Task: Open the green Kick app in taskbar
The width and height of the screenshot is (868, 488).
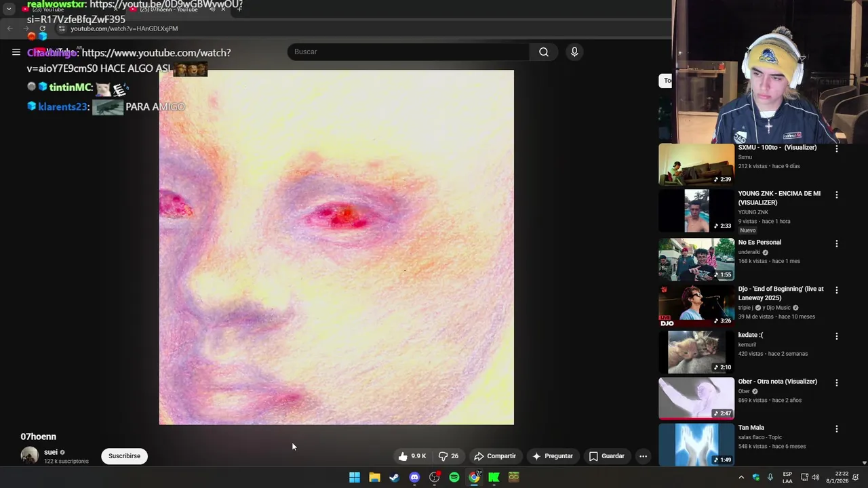Action: [494, 477]
